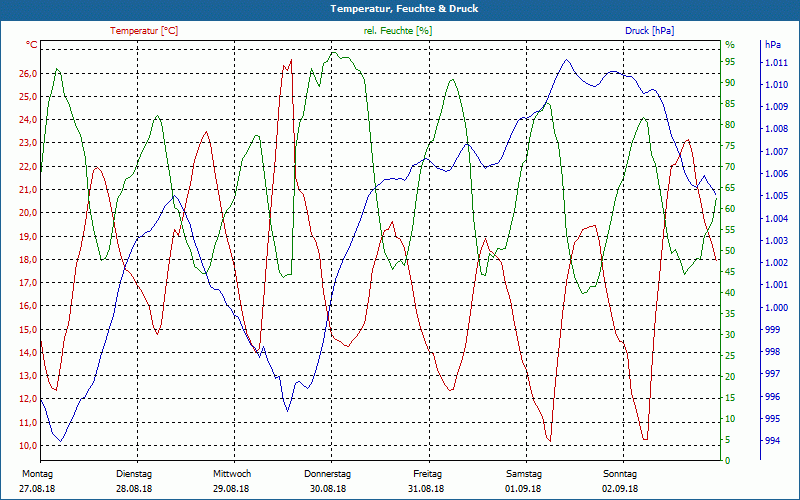800x500 pixels.
Task: Click the 'Sonntag' day label
Action: click(x=620, y=474)
